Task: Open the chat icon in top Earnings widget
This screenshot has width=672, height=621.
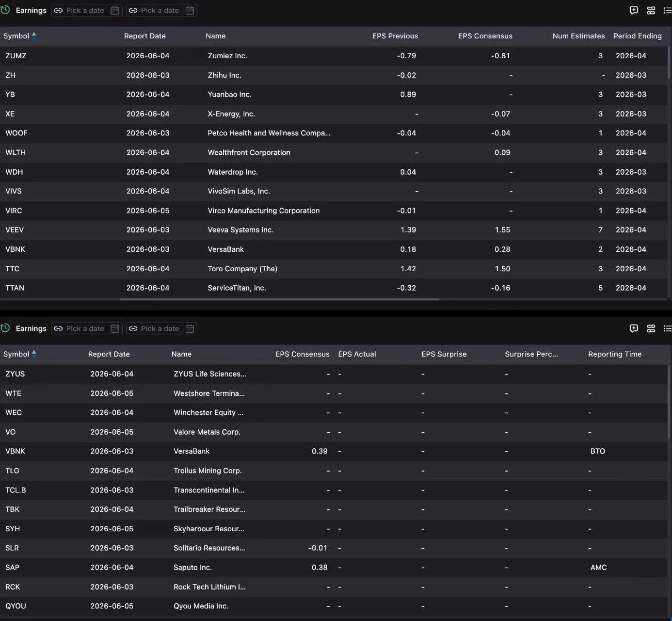Action: pyautogui.click(x=634, y=10)
